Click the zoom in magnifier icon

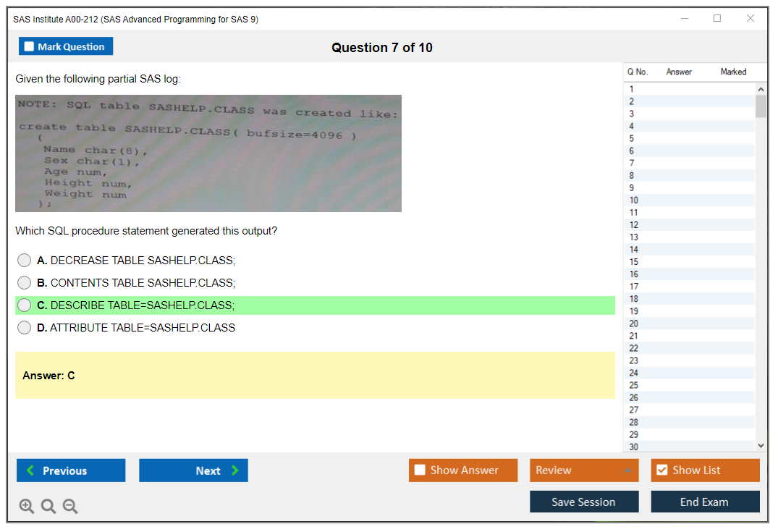pyautogui.click(x=27, y=507)
